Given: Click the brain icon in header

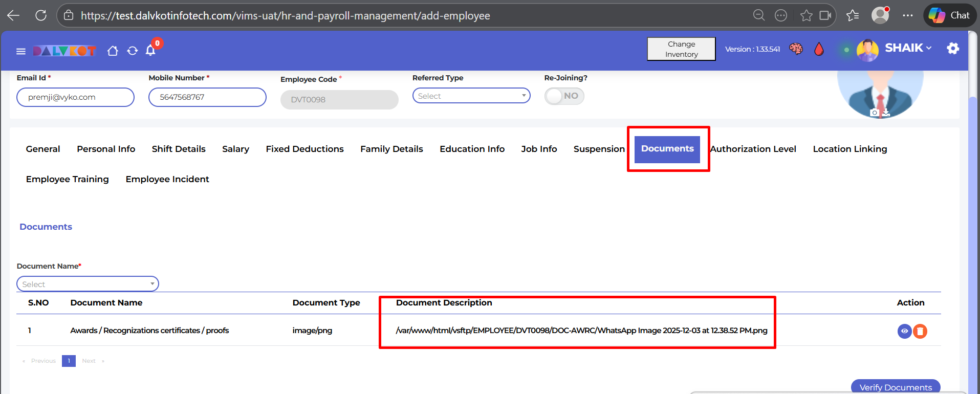Looking at the screenshot, I should [796, 49].
